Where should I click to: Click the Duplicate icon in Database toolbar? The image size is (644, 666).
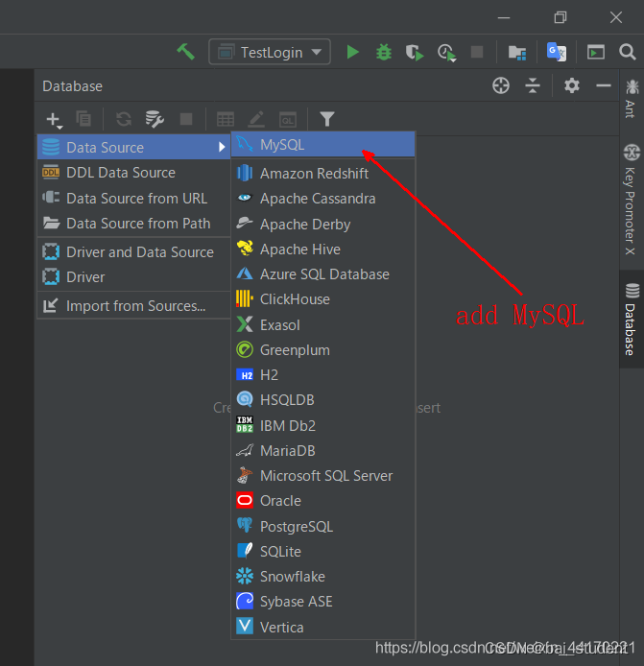pyautogui.click(x=83, y=118)
